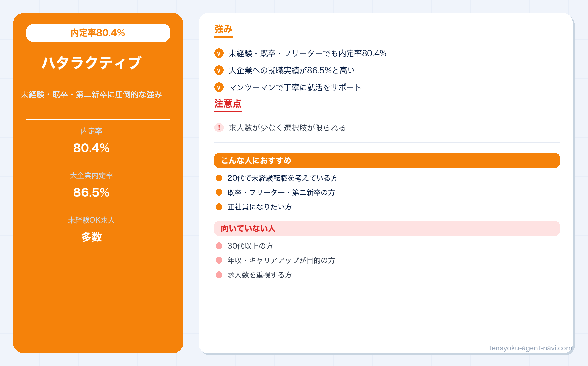Image resolution: width=588 pixels, height=366 pixels.
Task: Click the pink bullet beside 30代以上の方
Action: coord(219,246)
